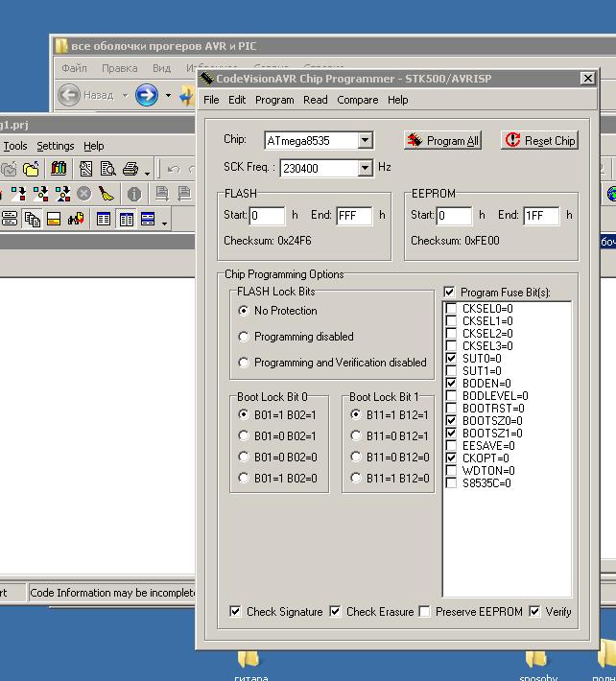Open Settings menu in IDE window
Screen dimensions: 616x681
55,146
